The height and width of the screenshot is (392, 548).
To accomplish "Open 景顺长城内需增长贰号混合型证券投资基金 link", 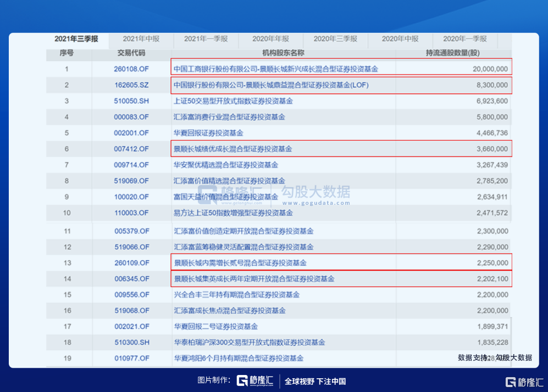I will coord(240,263).
